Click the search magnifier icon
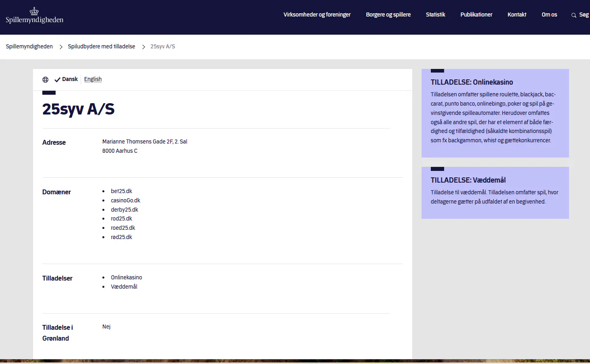This screenshot has height=364, width=590. [574, 15]
